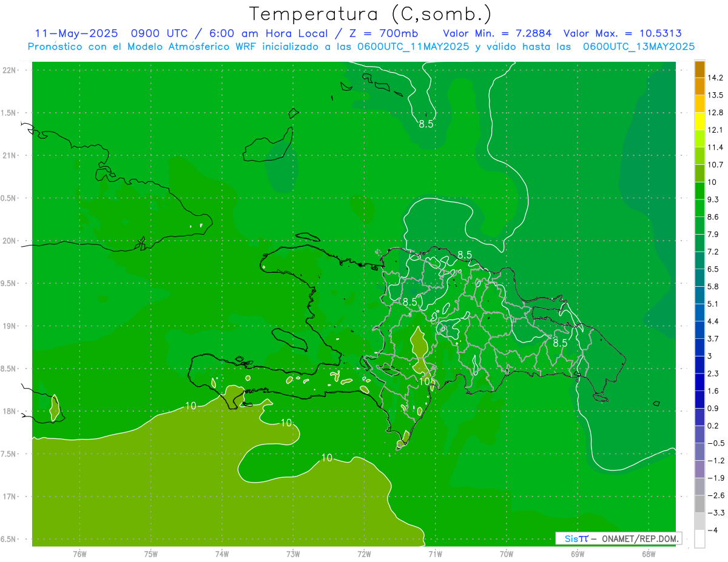Click 'Valor Min. = 7.2884' value
Image resolution: width=728 pixels, height=562 pixels.
(x=497, y=33)
